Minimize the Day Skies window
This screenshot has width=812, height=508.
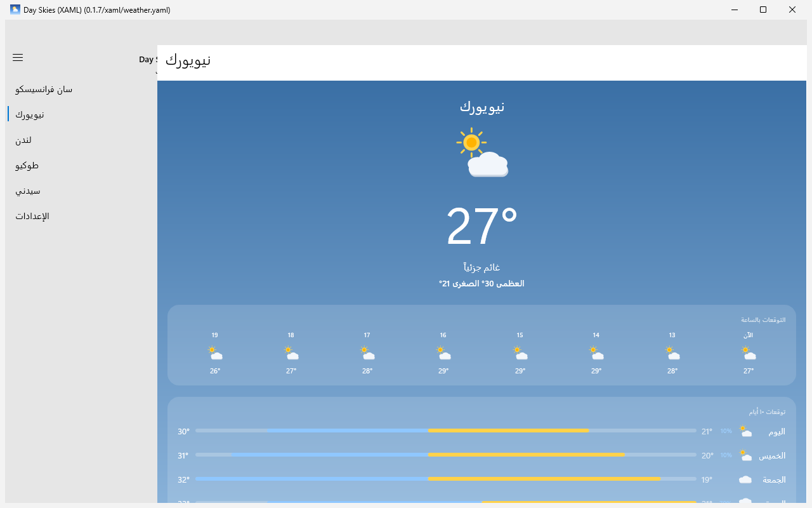click(734, 10)
